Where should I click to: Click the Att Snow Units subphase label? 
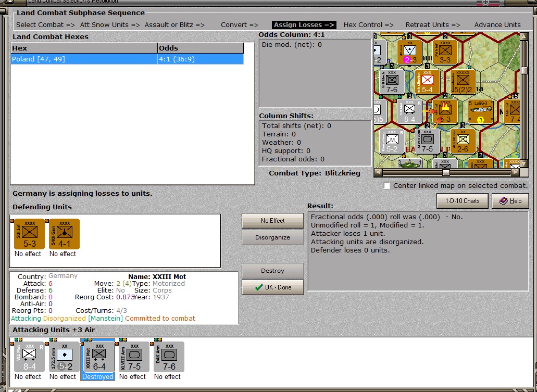click(110, 24)
